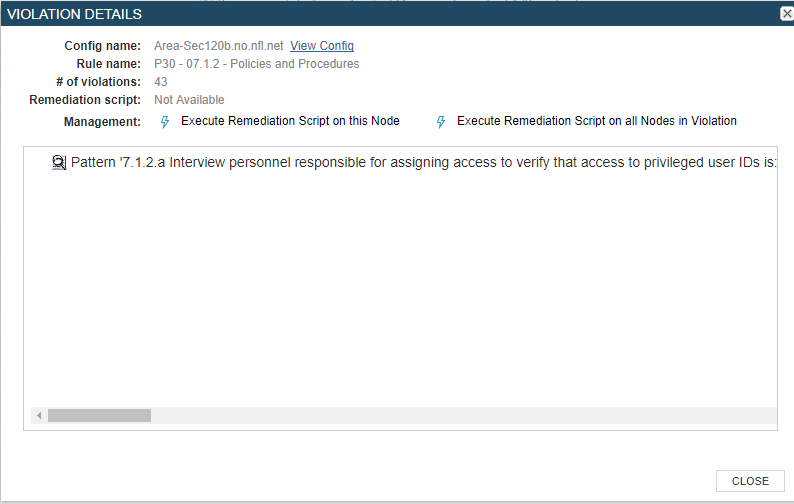The height and width of the screenshot is (504, 794).
Task: Click the lightning icon for this Node remediation
Action: 166,122
